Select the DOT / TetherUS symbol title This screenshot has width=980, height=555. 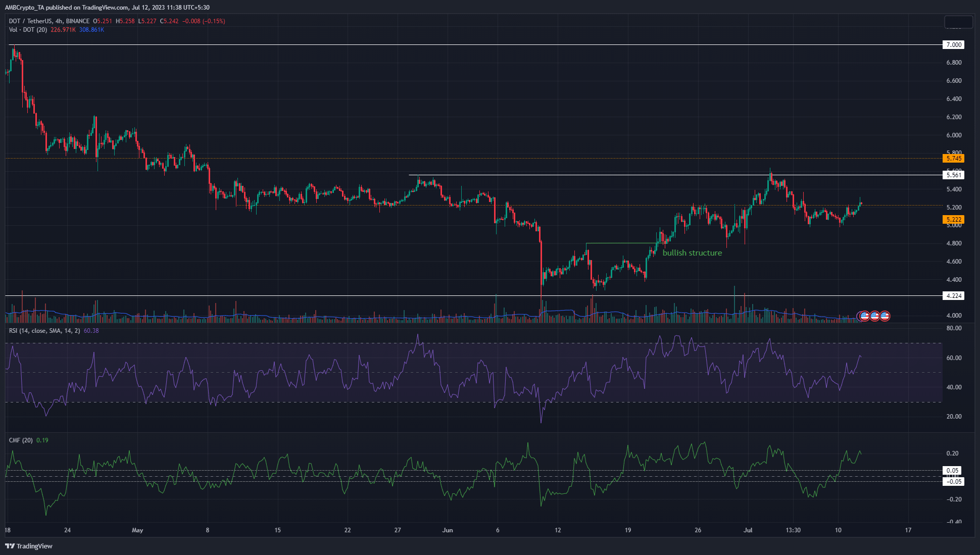coord(31,21)
